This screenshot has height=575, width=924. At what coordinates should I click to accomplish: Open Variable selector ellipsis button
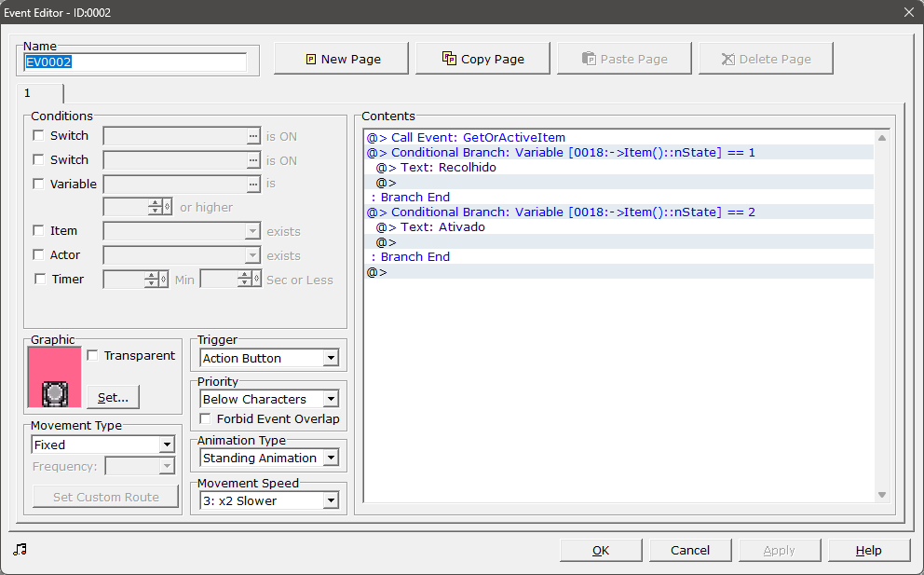pos(252,185)
